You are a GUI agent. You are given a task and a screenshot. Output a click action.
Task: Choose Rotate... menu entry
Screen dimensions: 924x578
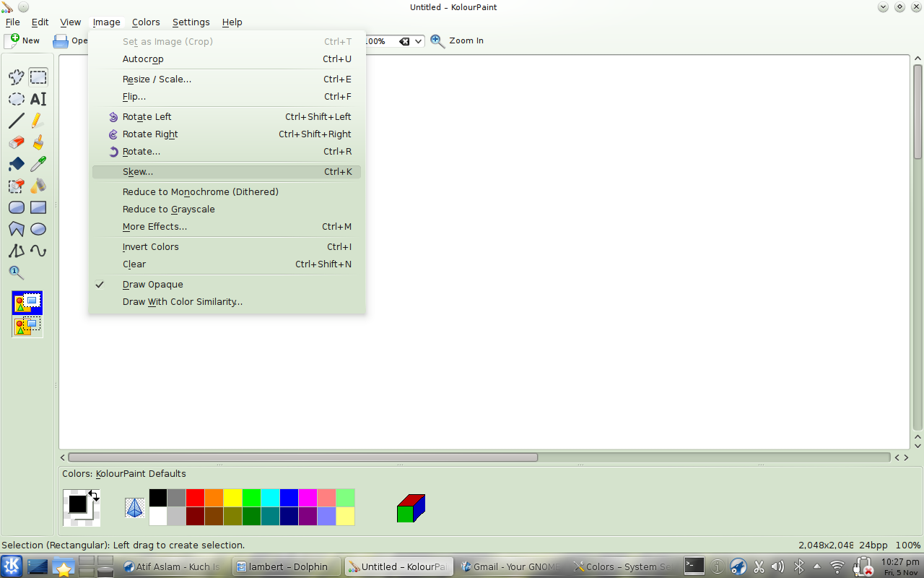click(x=227, y=152)
